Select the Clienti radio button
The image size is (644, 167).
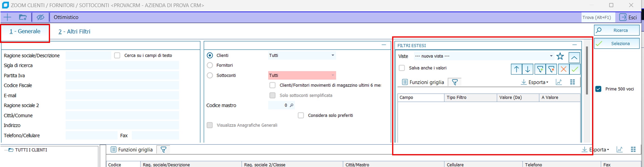pyautogui.click(x=210, y=56)
